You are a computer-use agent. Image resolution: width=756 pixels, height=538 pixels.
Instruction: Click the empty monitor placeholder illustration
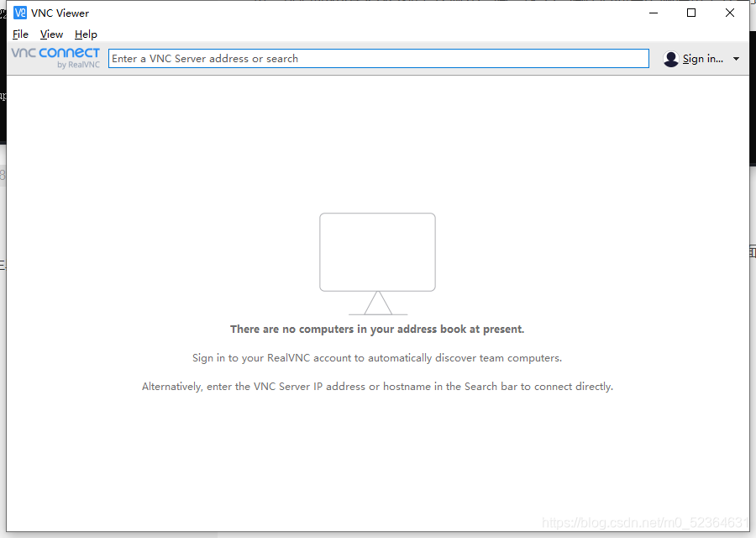[x=377, y=264]
